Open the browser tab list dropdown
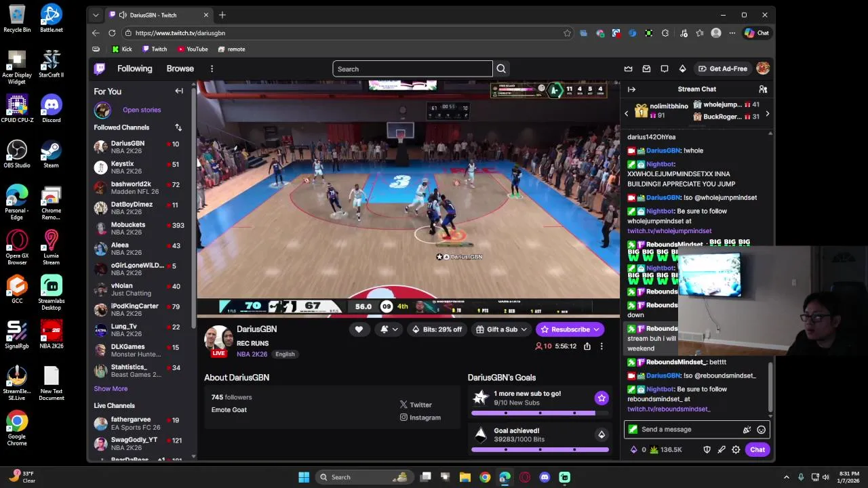The height and width of the screenshot is (488, 868). [96, 15]
